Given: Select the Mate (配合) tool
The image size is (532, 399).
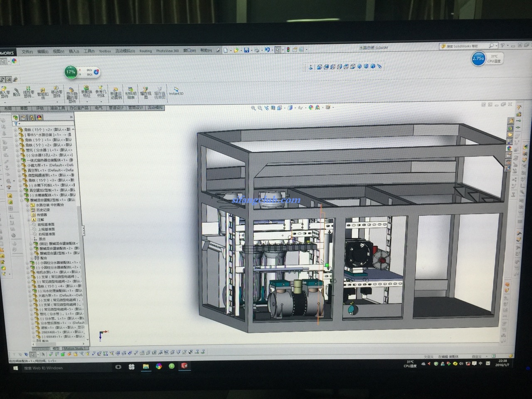Looking at the screenshot, I should point(16,92).
